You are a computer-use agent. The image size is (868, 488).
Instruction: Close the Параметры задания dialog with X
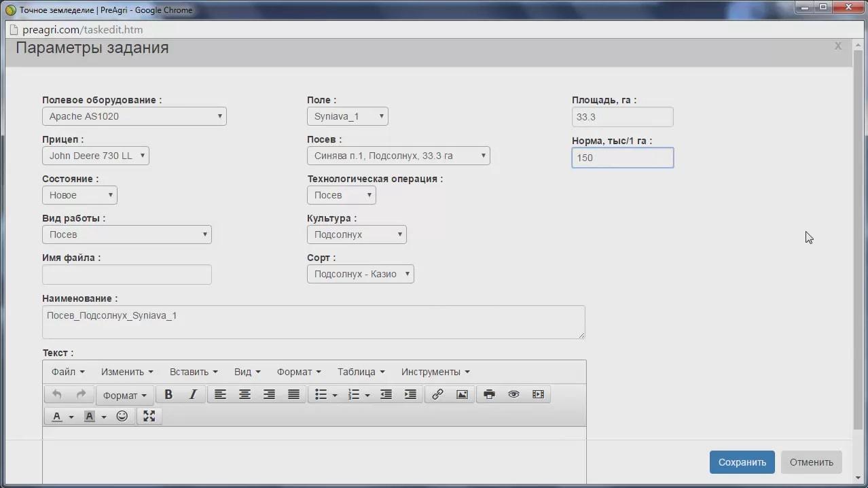click(838, 46)
